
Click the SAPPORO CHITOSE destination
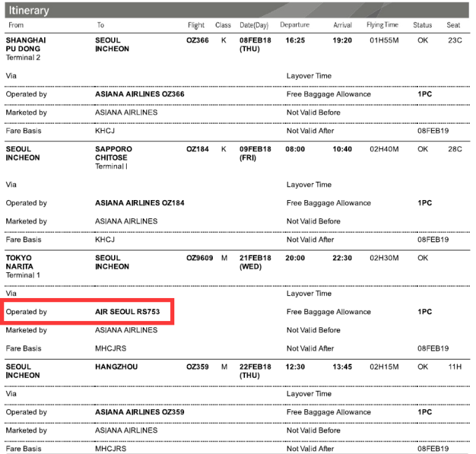[113, 153]
